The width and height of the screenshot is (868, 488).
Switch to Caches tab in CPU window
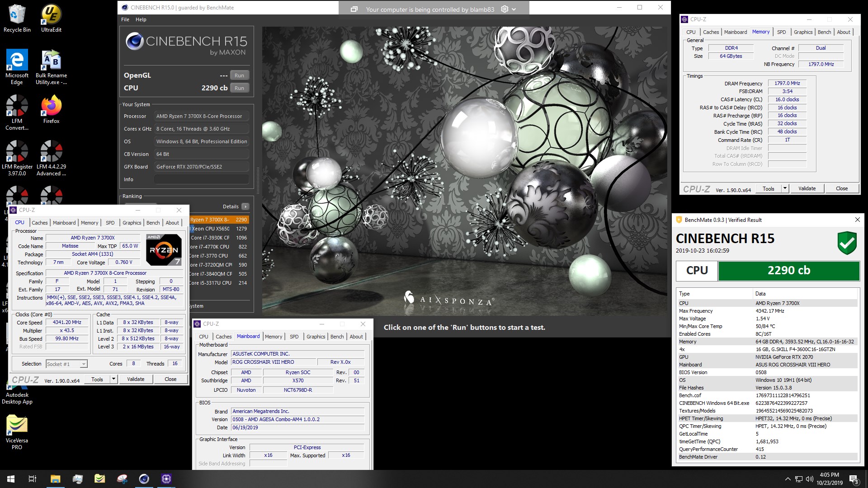[x=40, y=223]
